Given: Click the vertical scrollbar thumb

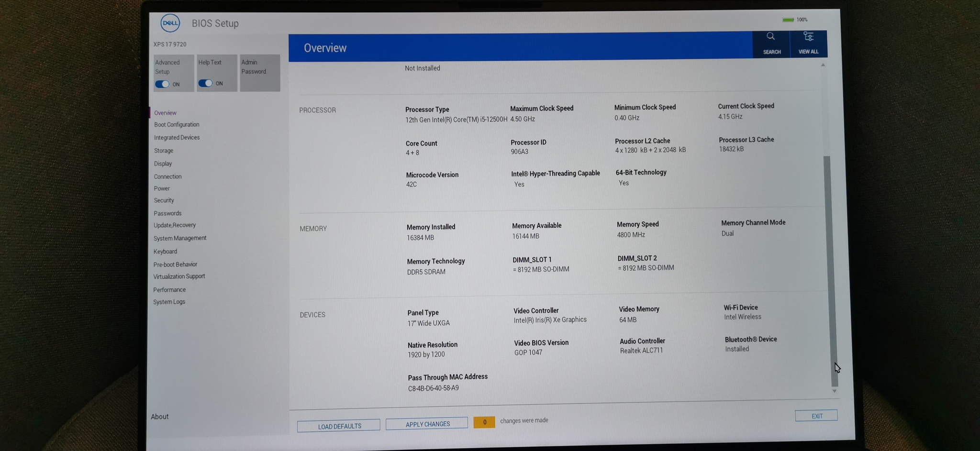Looking at the screenshot, I should coord(830,271).
